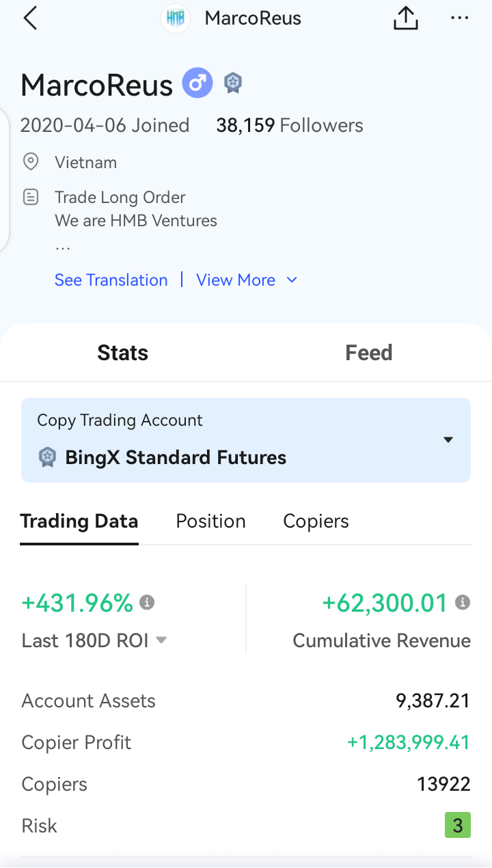Switch to the Feed tab
Image resolution: width=492 pixels, height=868 pixels.
[x=369, y=353]
